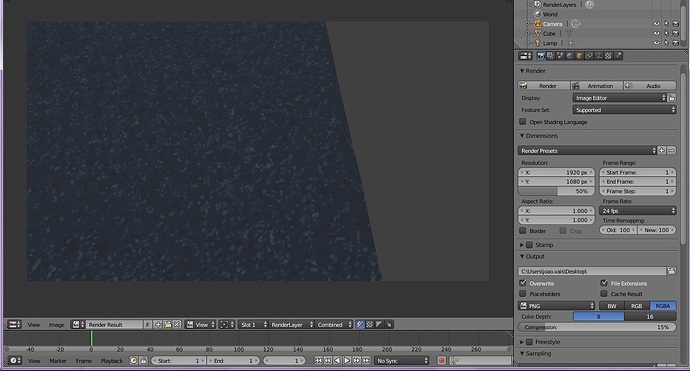Unlink the Render Result image with X
690x371 pixels.
177,324
